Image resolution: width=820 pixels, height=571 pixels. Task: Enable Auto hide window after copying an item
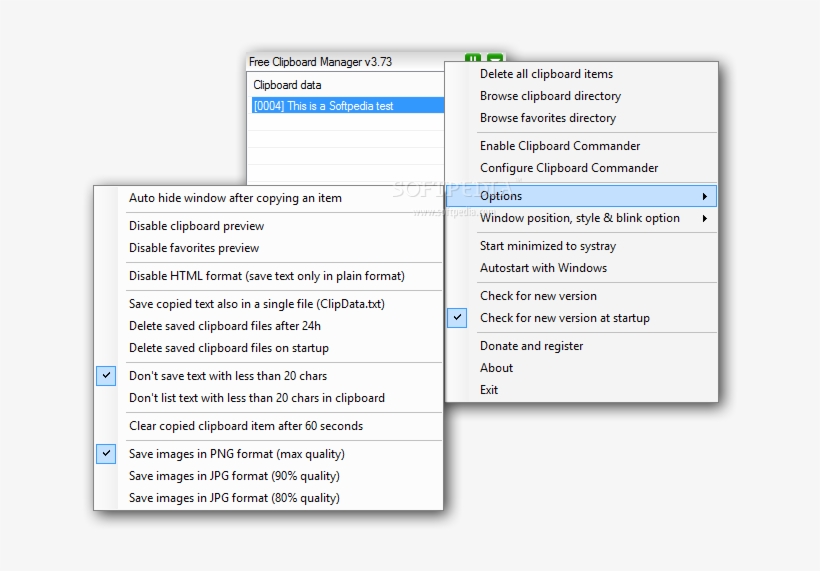click(268, 198)
